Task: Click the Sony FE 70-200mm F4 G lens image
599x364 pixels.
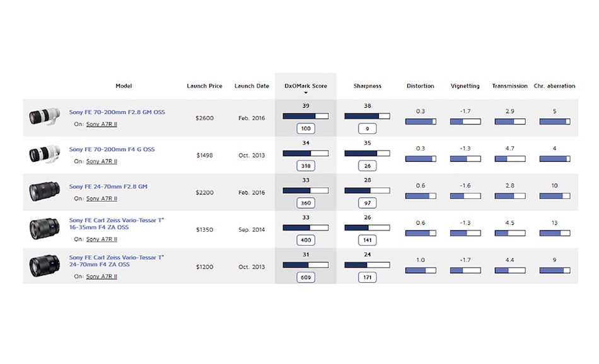Action: click(44, 154)
